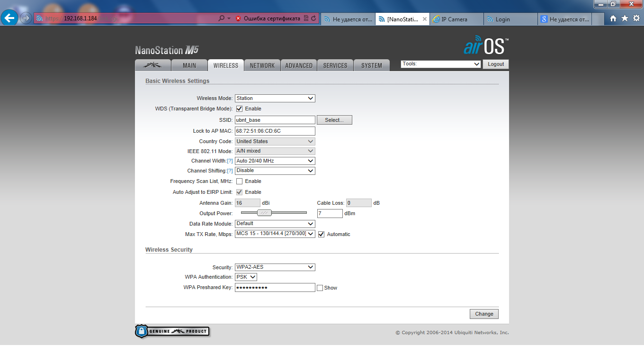This screenshot has width=644, height=364.
Task: Click the Change button
Action: click(x=484, y=314)
